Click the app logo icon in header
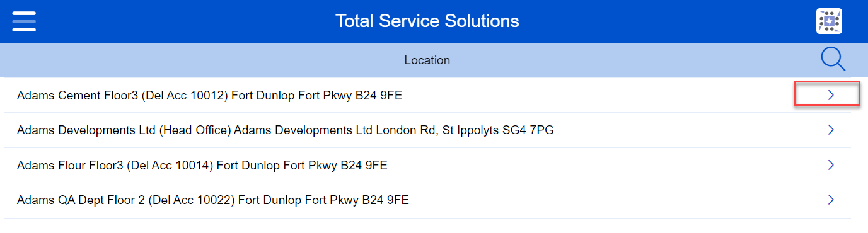Screen dimensions: 868x233 point(829,21)
